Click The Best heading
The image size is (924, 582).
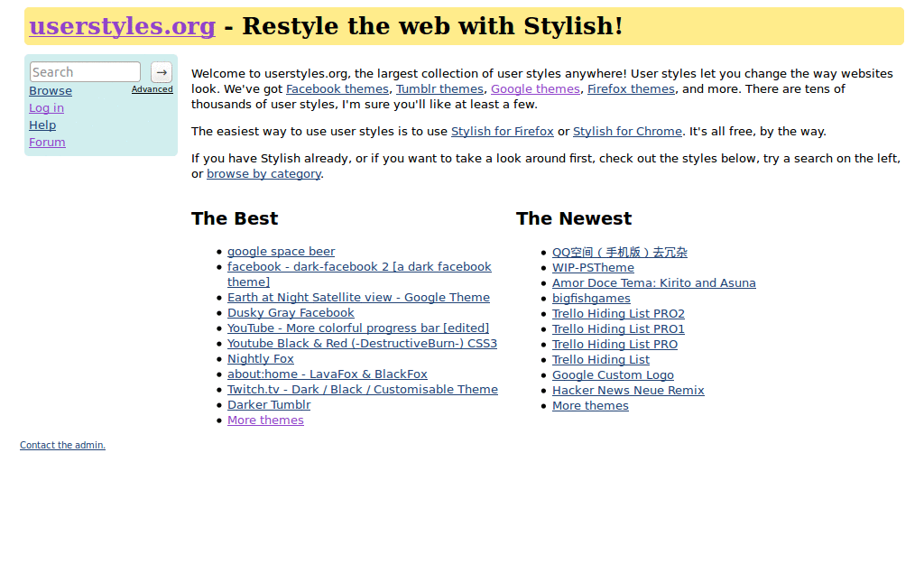click(x=235, y=218)
